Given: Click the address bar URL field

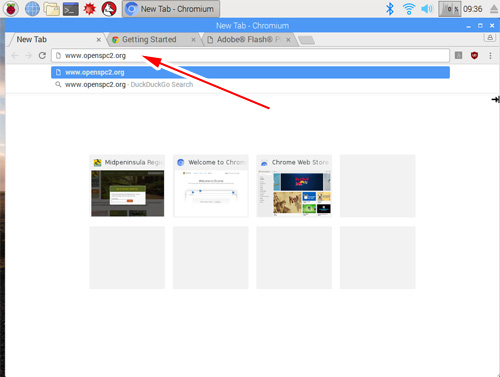Looking at the screenshot, I should click(250, 56).
